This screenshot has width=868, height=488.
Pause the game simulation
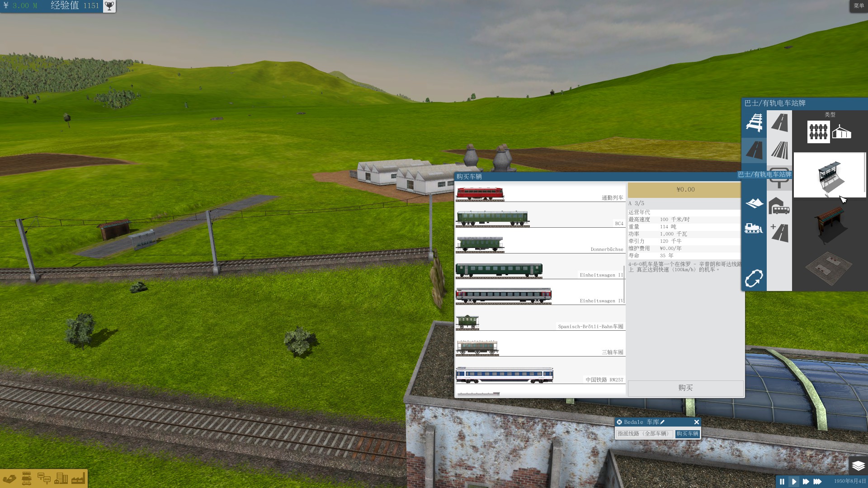point(782,482)
